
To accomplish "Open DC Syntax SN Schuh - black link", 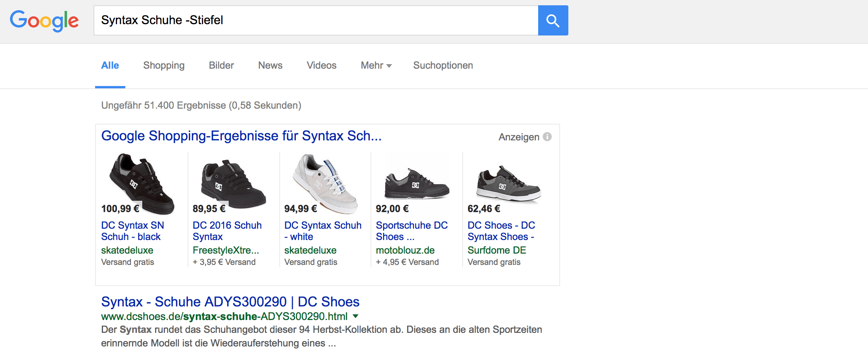I will pos(132,231).
